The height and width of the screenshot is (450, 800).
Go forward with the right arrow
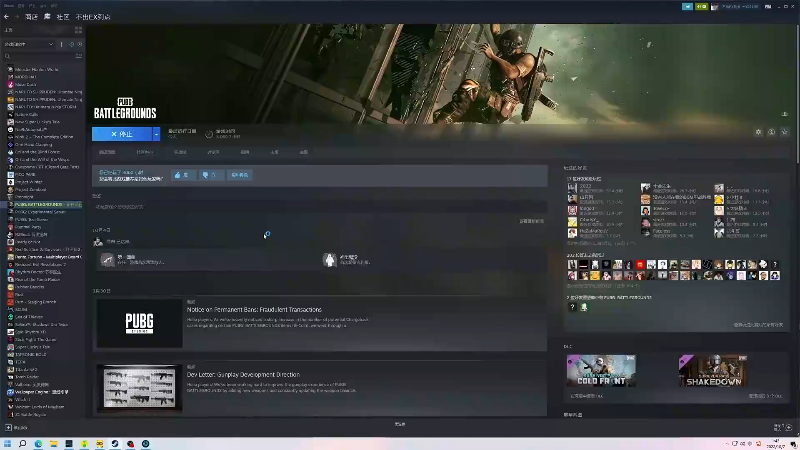click(16, 17)
